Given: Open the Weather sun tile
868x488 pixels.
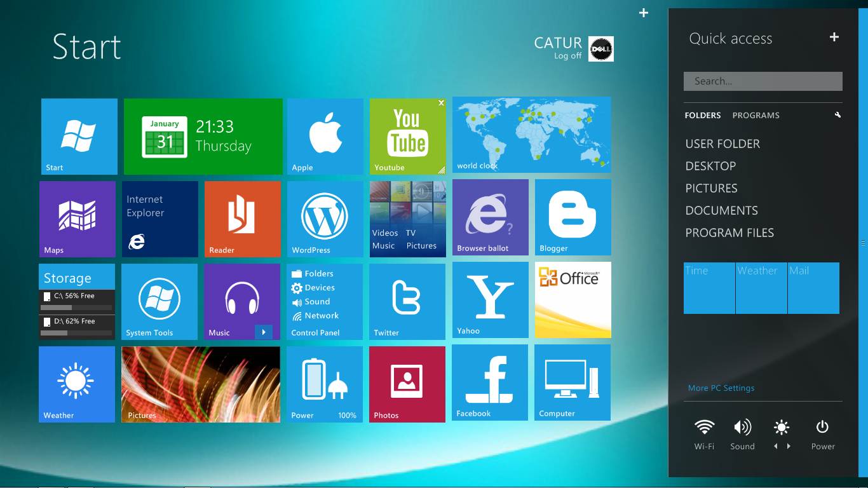Looking at the screenshot, I should 77,384.
